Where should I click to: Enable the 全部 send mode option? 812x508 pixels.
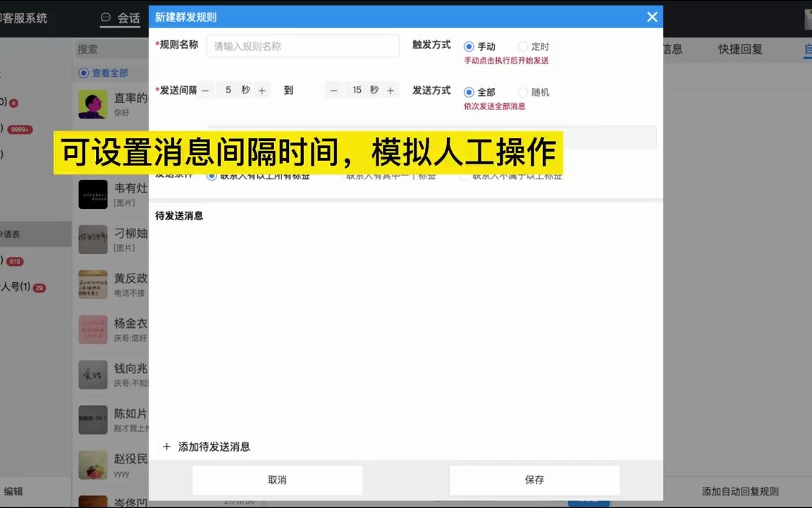(x=469, y=92)
